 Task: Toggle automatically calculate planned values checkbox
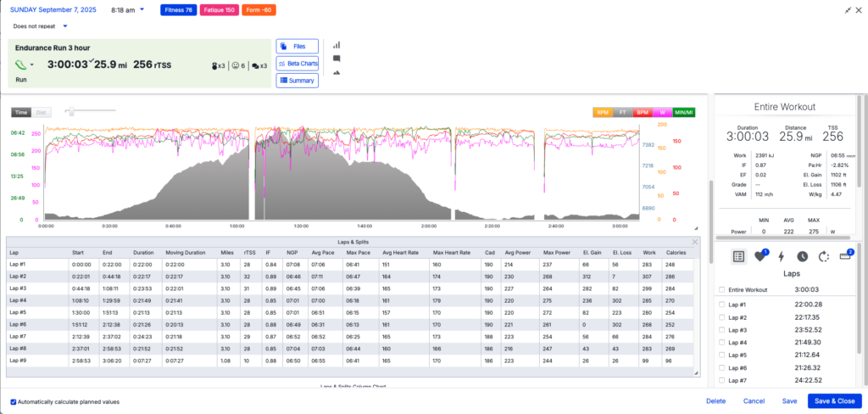pos(13,401)
